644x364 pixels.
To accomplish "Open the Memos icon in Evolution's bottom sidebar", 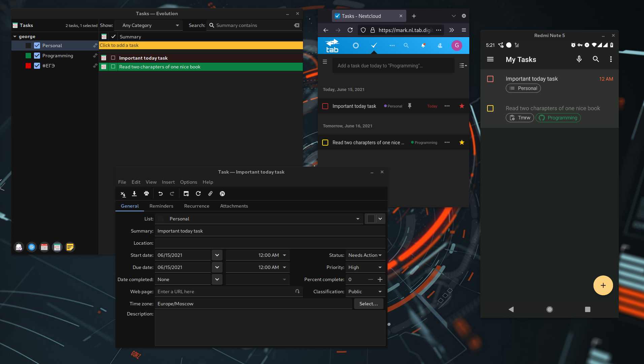I will pos(70,247).
